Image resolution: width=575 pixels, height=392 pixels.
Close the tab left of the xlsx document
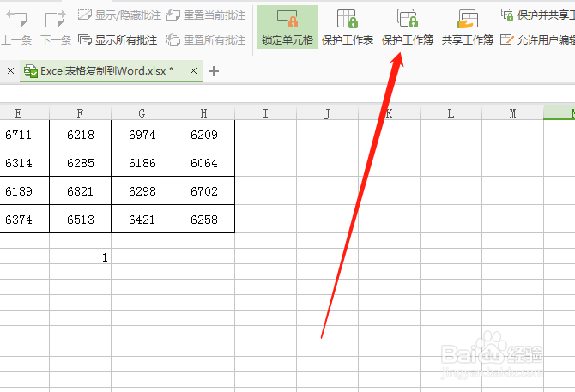click(10, 70)
